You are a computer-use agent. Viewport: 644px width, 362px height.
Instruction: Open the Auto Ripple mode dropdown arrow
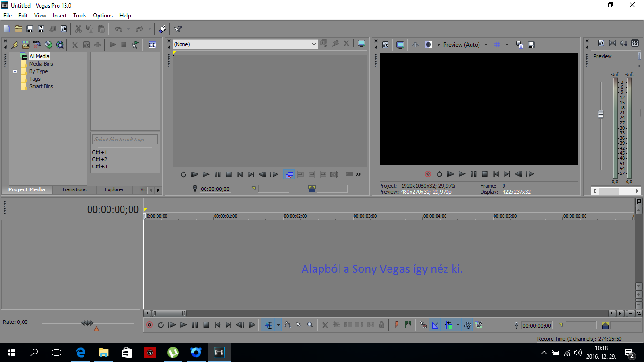[x=458, y=325]
